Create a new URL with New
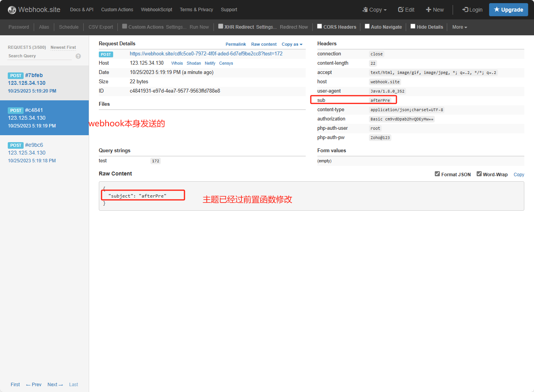This screenshot has width=534, height=392. [435, 10]
